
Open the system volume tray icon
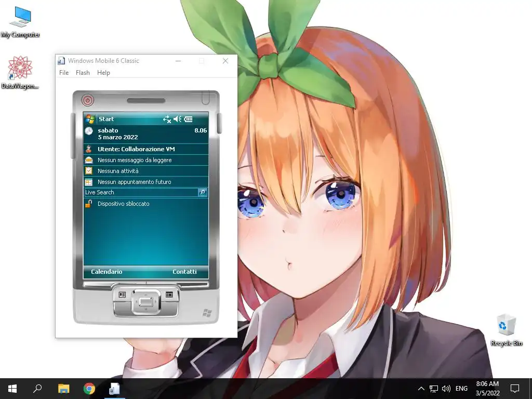coord(446,389)
